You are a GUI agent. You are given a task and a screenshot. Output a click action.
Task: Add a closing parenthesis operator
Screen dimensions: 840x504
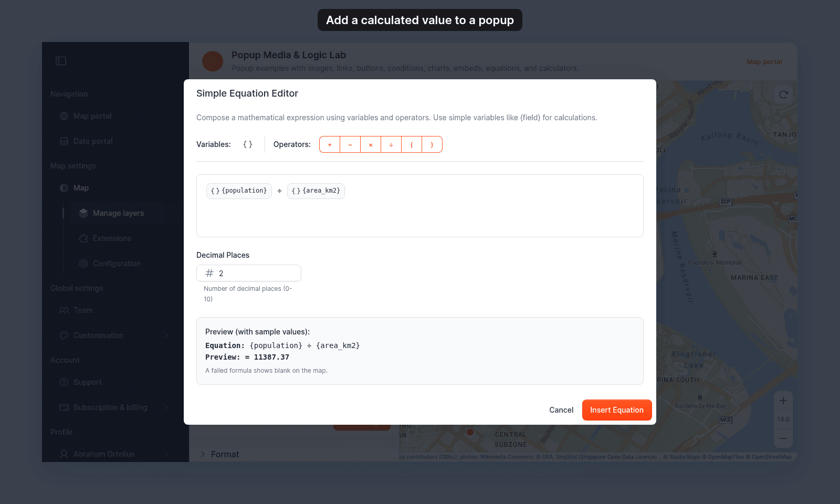point(432,144)
